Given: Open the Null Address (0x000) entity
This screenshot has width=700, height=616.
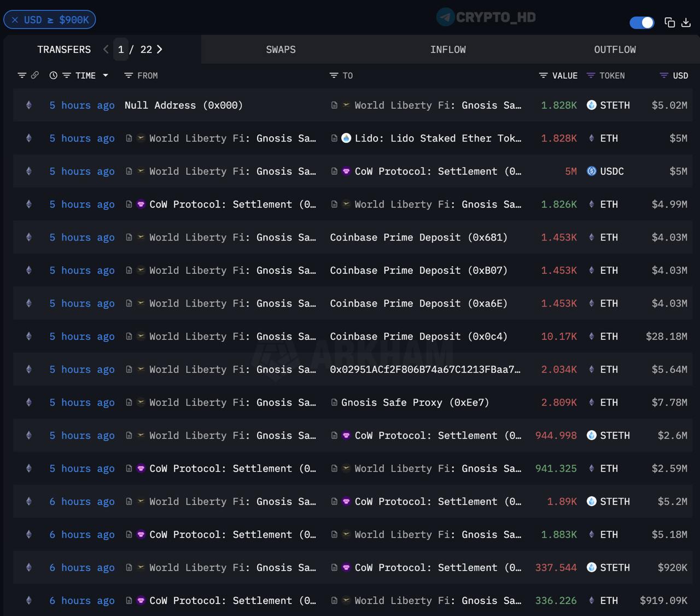Looking at the screenshot, I should tap(184, 105).
